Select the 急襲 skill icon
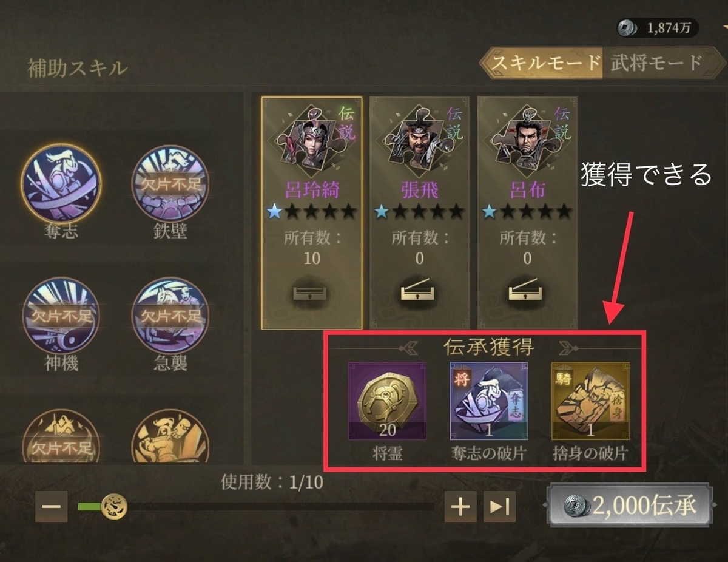728x562 pixels. click(170, 316)
